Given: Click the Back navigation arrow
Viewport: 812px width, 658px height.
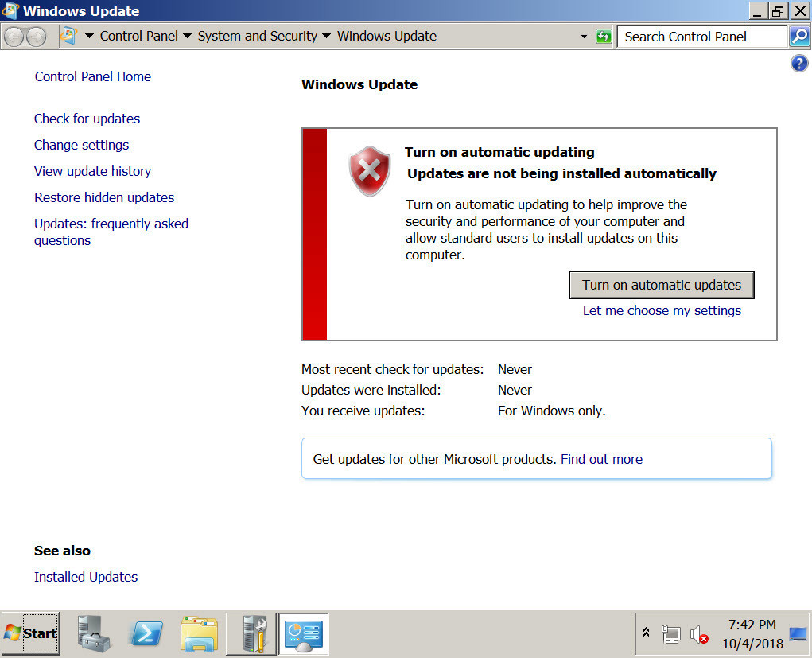Looking at the screenshot, I should [14, 37].
